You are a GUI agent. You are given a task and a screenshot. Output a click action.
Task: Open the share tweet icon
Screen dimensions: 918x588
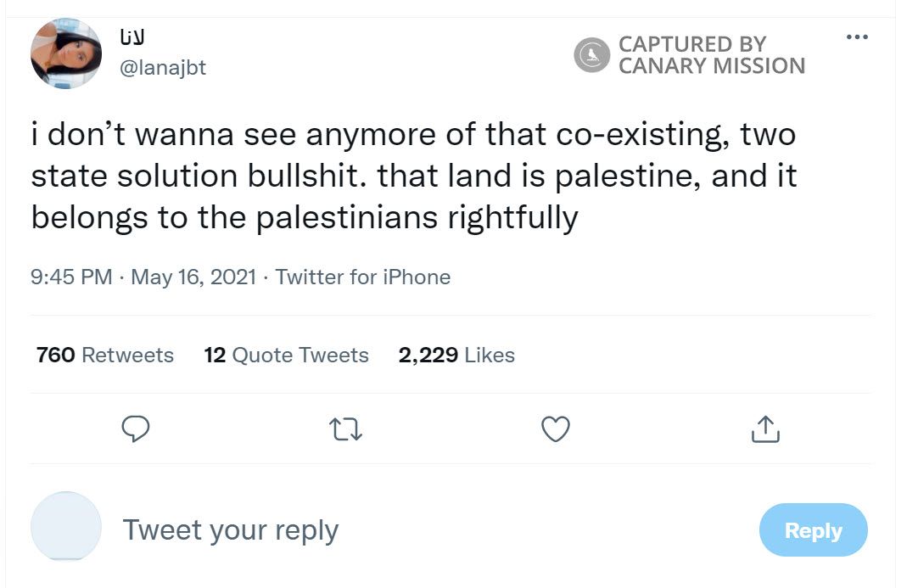tap(765, 429)
